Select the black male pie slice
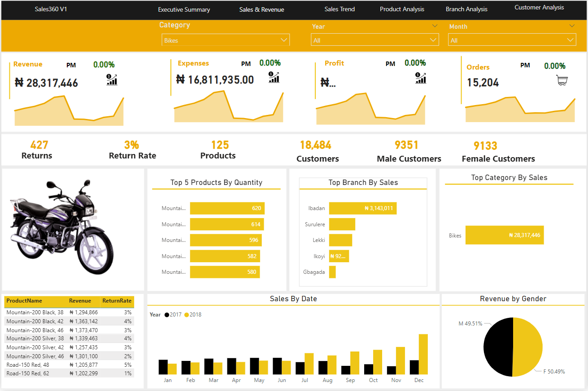 [498, 347]
